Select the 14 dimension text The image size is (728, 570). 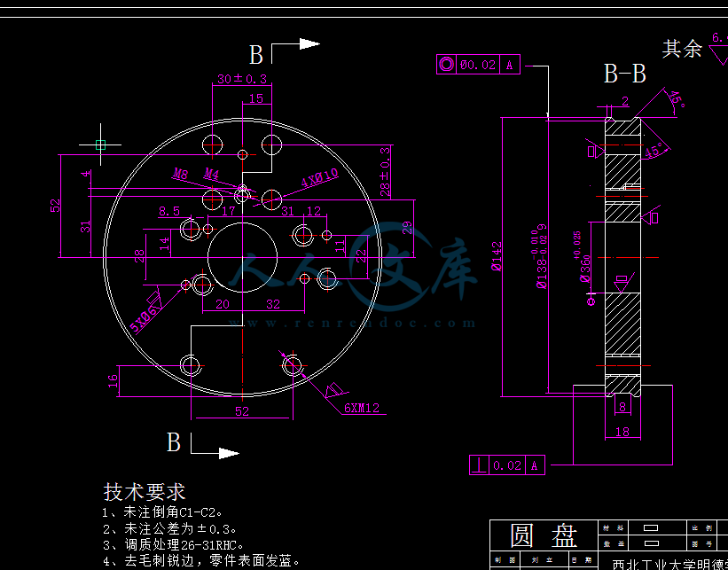[164, 244]
